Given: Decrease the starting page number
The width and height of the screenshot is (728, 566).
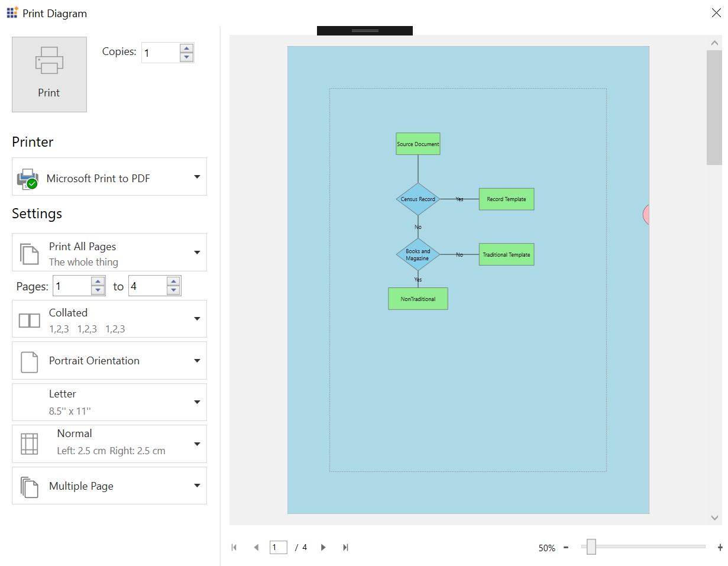Looking at the screenshot, I should tap(98, 291).
